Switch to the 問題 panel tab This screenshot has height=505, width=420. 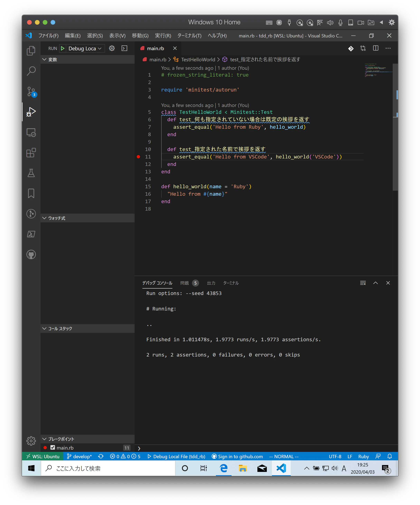tap(189, 283)
